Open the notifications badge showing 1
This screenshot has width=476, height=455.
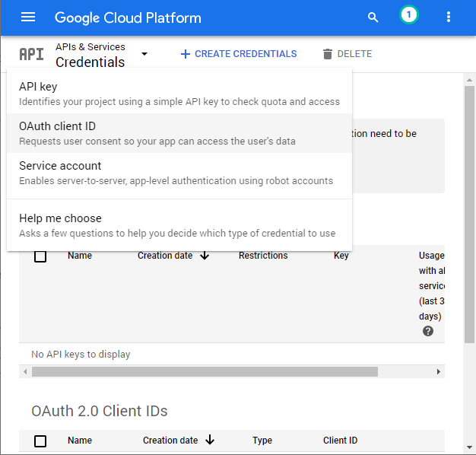[408, 15]
